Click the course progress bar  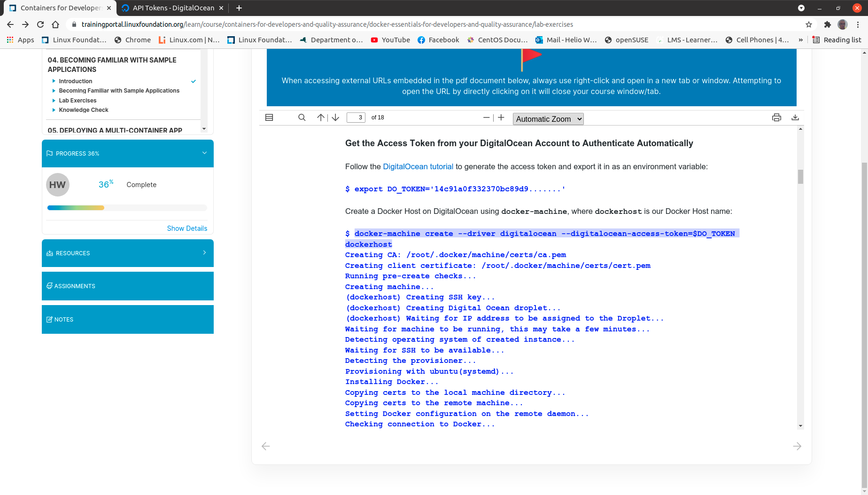point(127,208)
